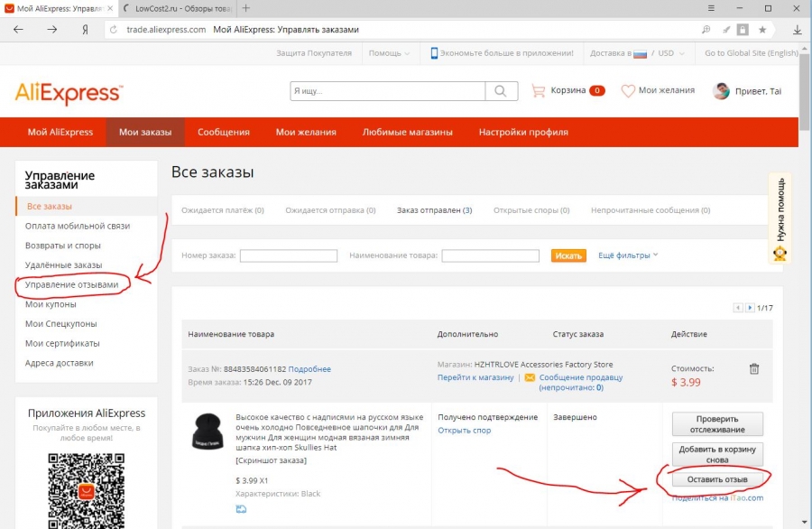The image size is (812, 529).
Task: Focus the Номер заказа input field
Action: pos(289,255)
